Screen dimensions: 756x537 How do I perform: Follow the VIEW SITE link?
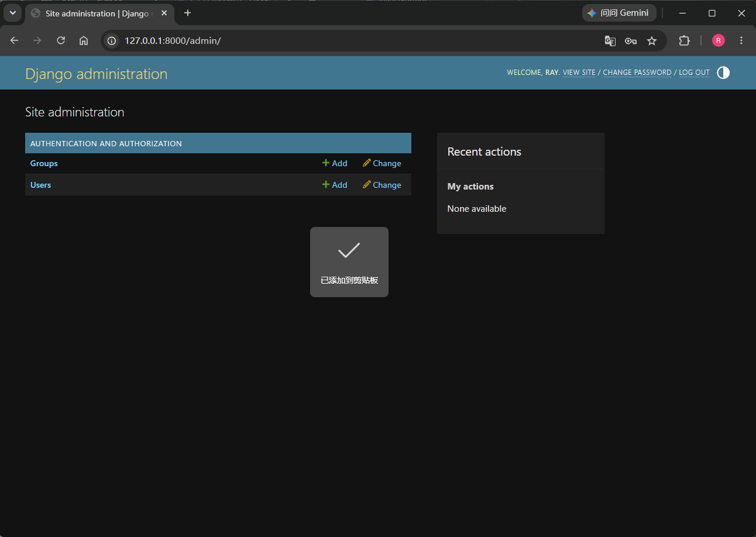[579, 73]
